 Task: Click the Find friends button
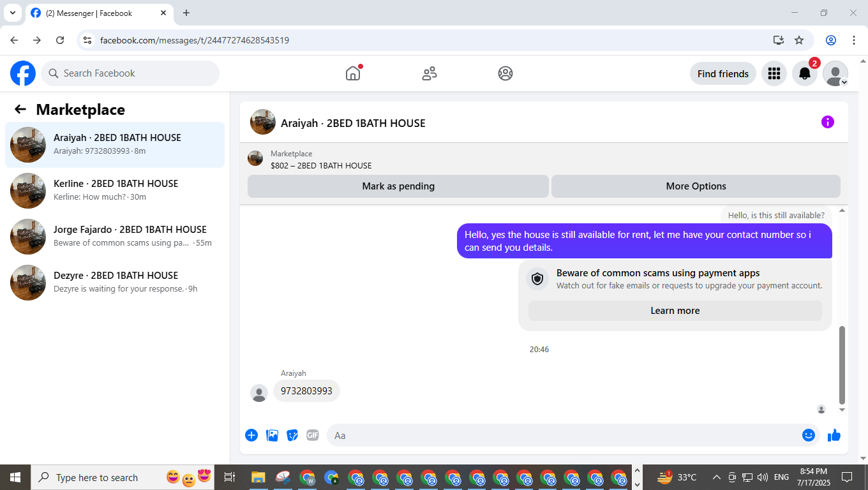click(x=723, y=73)
